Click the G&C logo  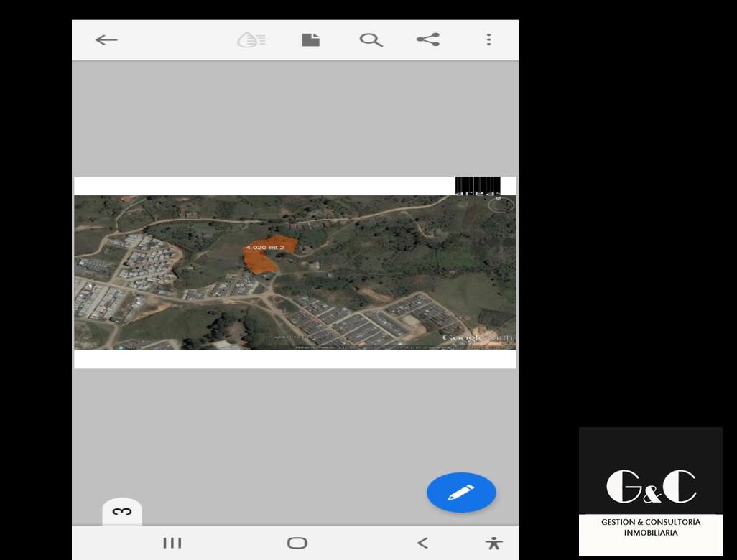[x=651, y=486]
